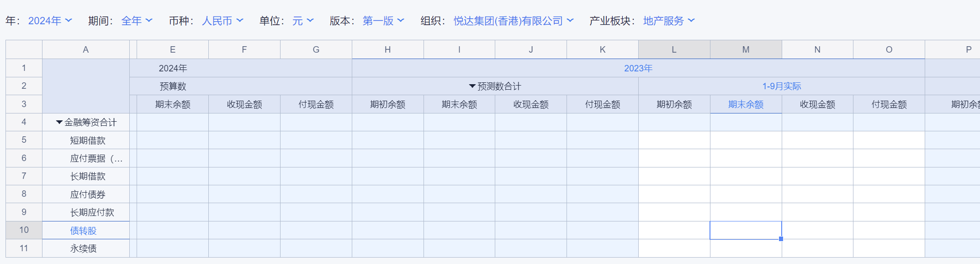Open the 组织 悦达集团(香港)有限公司 dropdown
980x264 pixels.
click(x=514, y=21)
